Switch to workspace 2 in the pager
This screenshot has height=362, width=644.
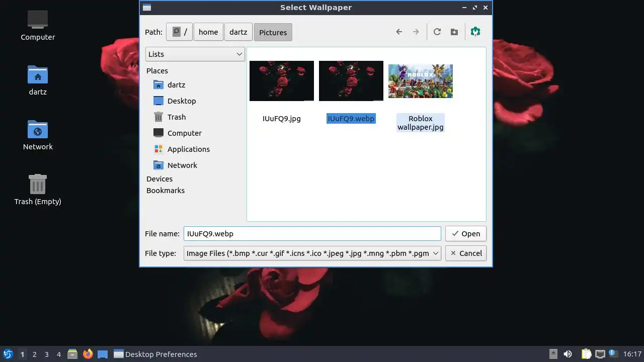pyautogui.click(x=34, y=354)
